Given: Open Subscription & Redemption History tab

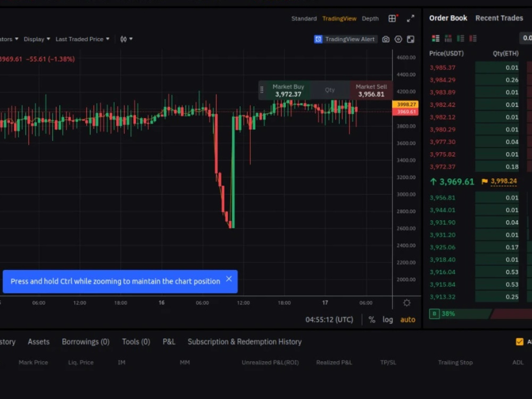Looking at the screenshot, I should pos(244,342).
